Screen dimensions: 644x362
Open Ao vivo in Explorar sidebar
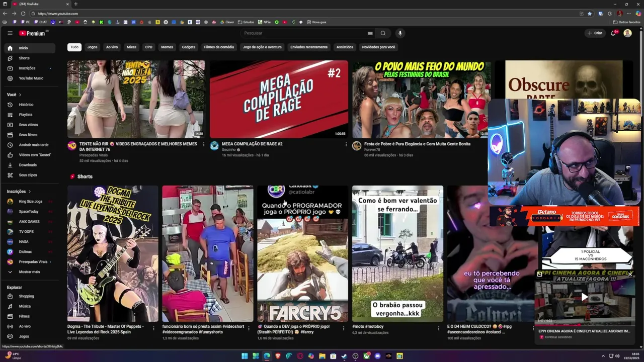(30, 326)
